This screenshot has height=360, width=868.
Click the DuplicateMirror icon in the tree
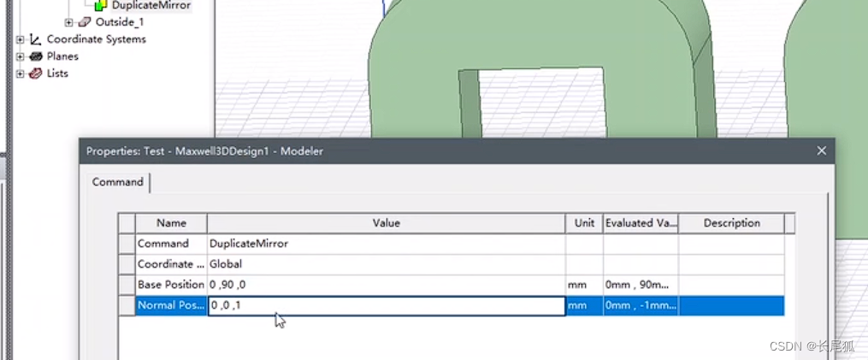pos(103,6)
